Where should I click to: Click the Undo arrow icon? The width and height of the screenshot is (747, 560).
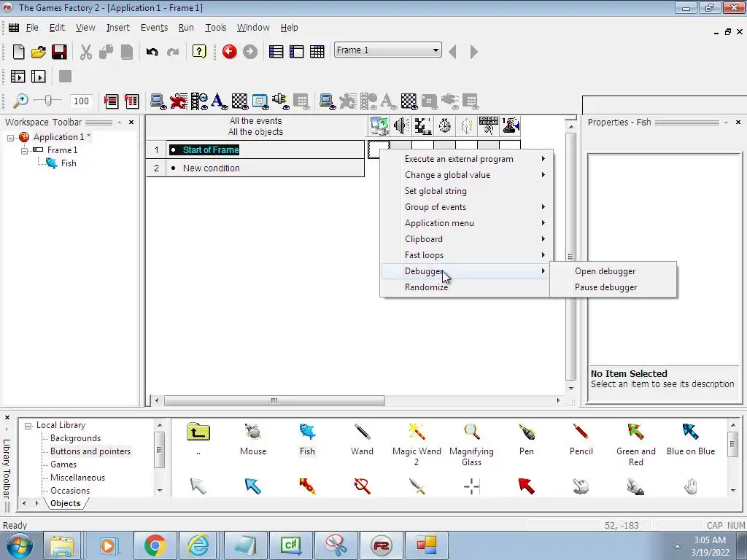click(152, 52)
